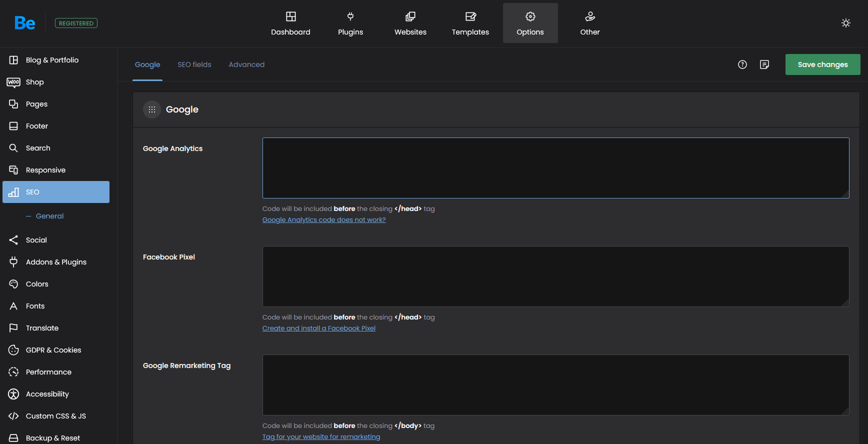Select the Dashboard label in top navigation
This screenshot has height=444, width=868.
(290, 32)
